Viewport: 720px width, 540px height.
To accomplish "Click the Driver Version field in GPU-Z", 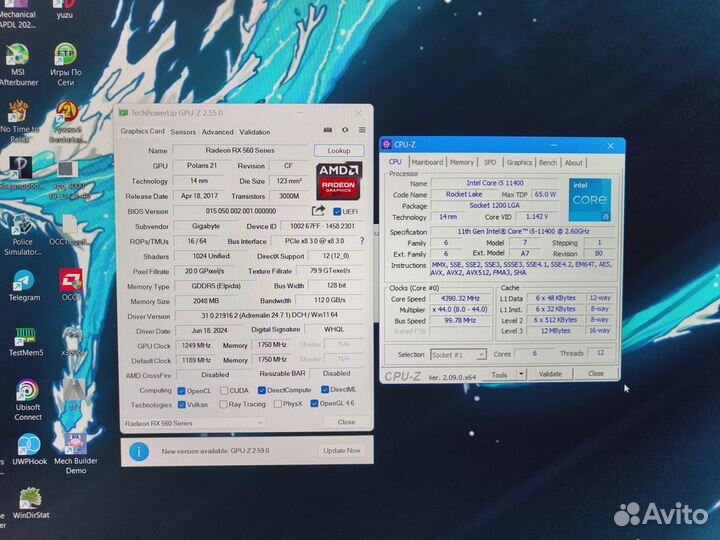I will pos(270,315).
